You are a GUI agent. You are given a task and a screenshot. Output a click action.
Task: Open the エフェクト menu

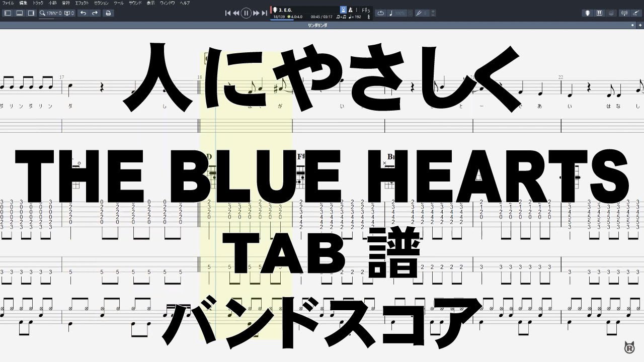[83, 3]
